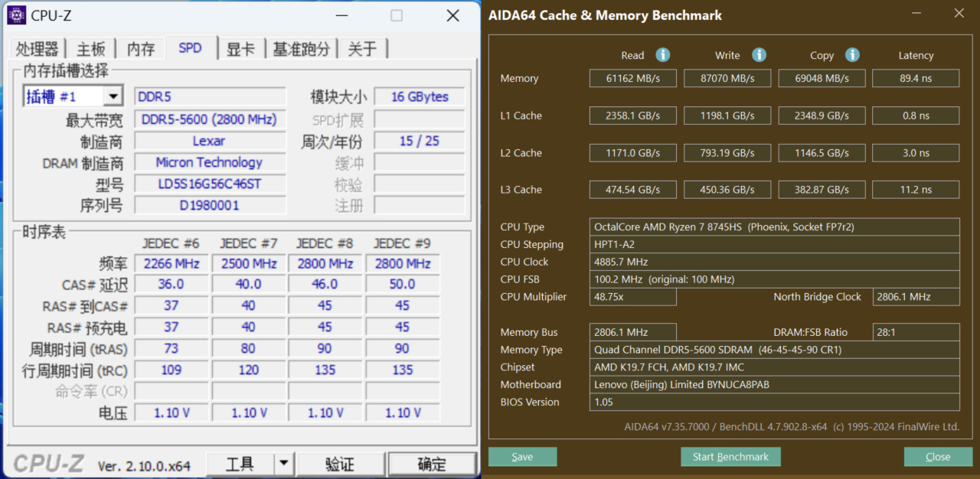Click the Chipset AMD K19.7 FCH field
This screenshot has height=479, width=980.
point(774,367)
